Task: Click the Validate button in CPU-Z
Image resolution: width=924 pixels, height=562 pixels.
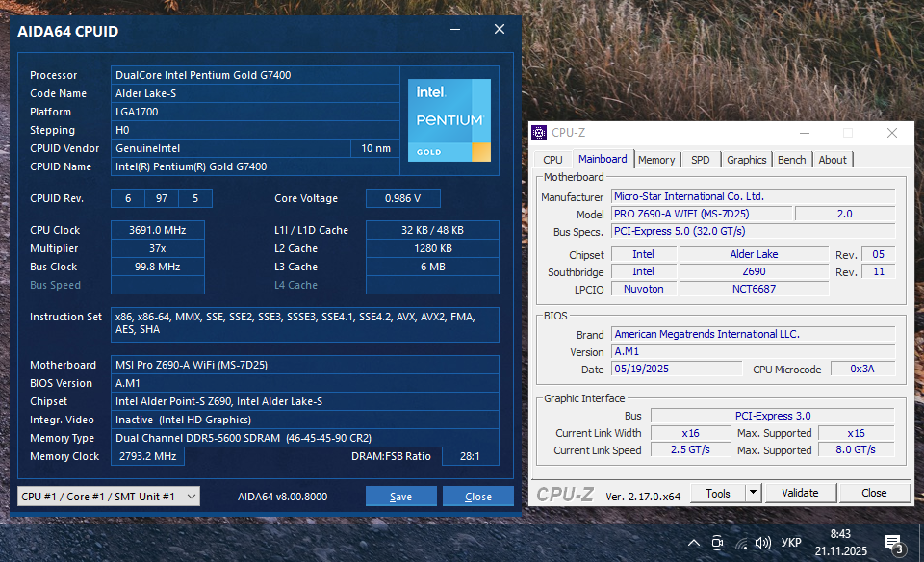Action: (800, 493)
